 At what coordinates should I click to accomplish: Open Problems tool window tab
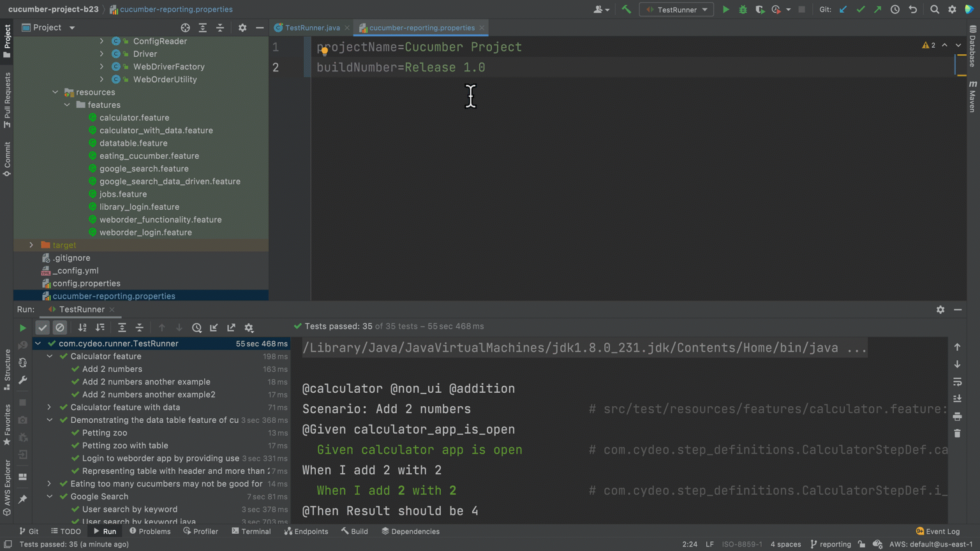[x=150, y=531]
